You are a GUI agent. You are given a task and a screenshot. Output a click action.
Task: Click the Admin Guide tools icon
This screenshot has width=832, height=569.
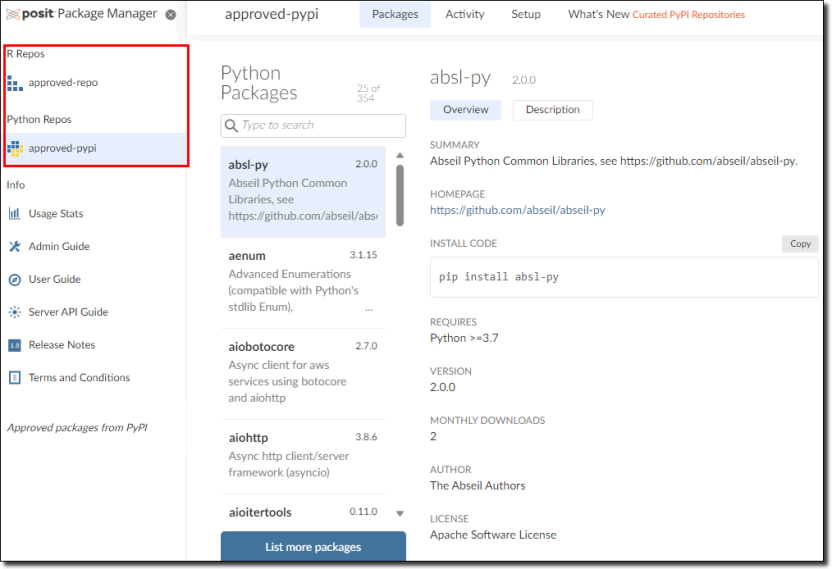coord(14,247)
